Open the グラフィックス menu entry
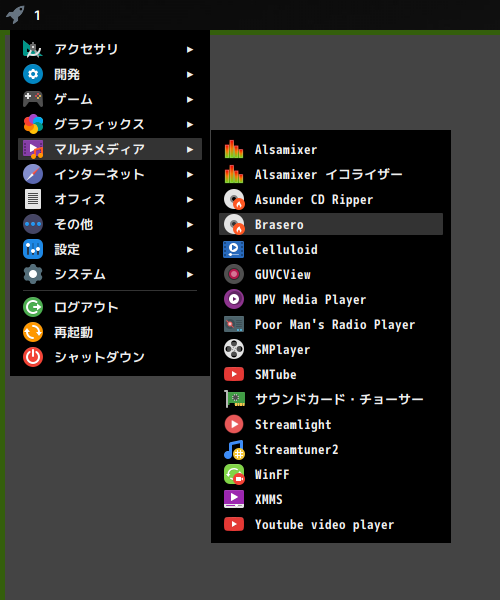 click(110, 124)
